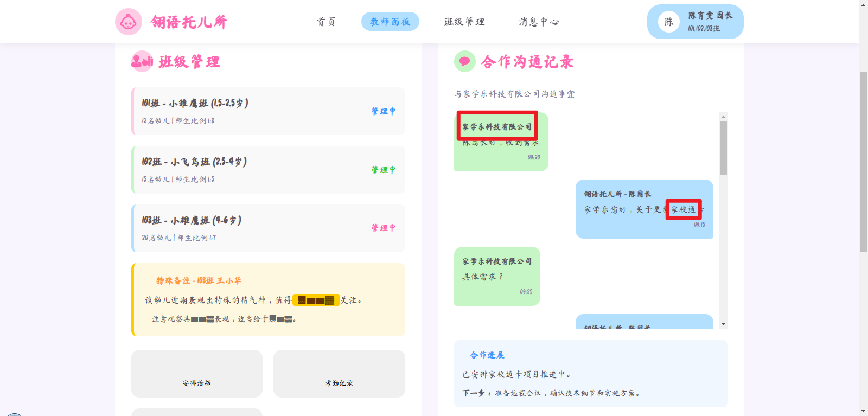Open the 102班 小飞鸟班 class card
The width and height of the screenshot is (868, 416).
[x=268, y=170]
